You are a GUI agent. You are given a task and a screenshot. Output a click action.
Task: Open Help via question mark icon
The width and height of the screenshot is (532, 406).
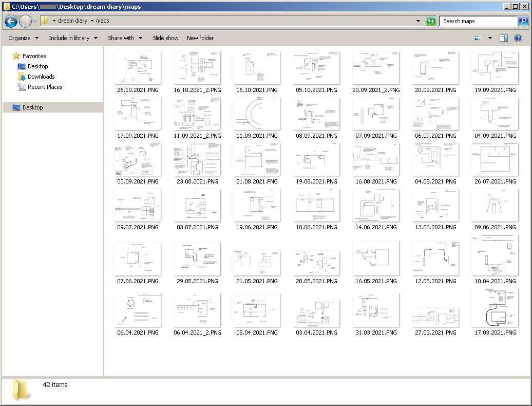pyautogui.click(x=518, y=38)
